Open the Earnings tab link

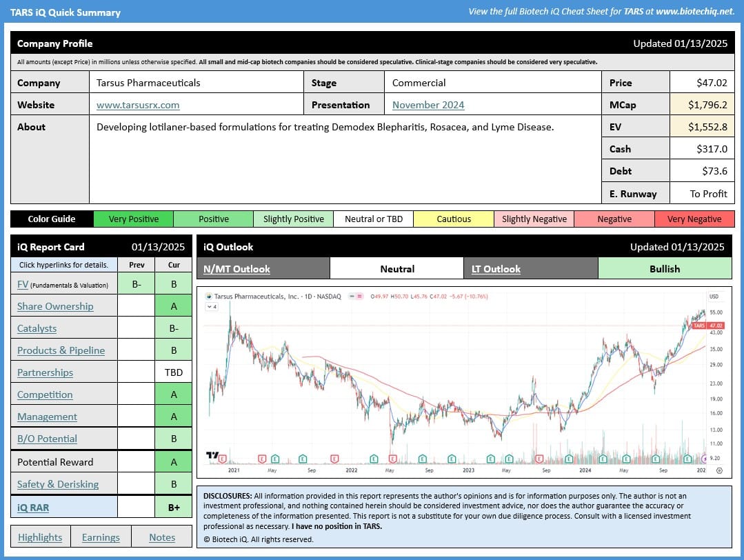point(101,537)
